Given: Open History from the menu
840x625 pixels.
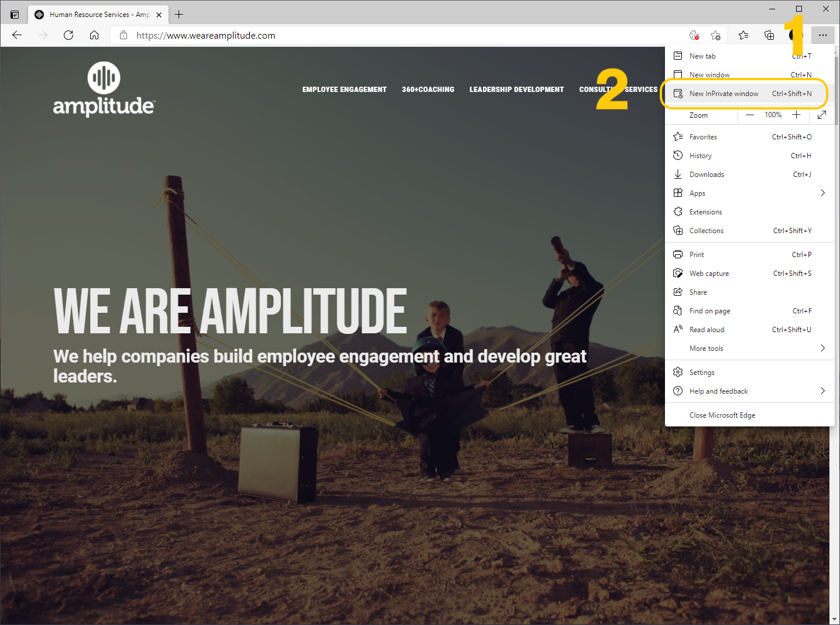Looking at the screenshot, I should (749, 155).
